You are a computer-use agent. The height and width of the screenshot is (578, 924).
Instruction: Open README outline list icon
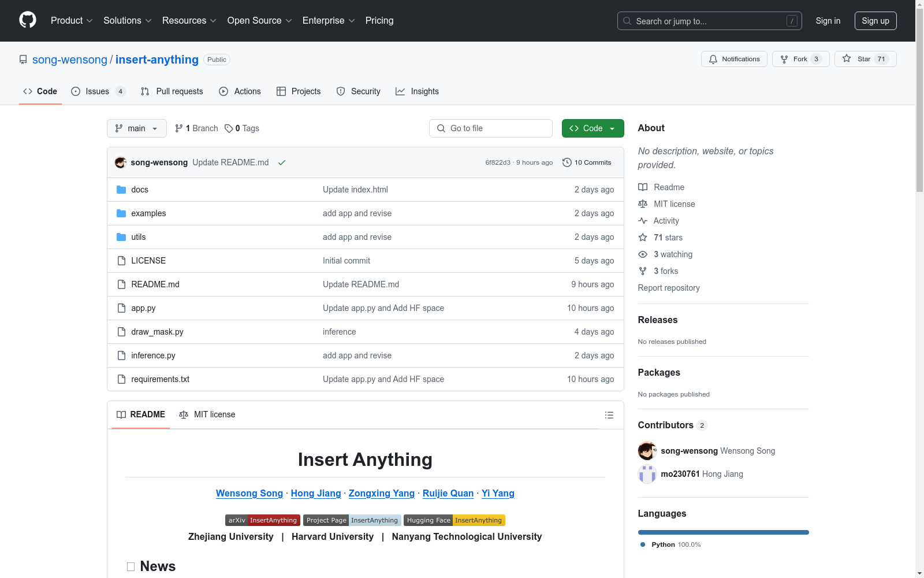coord(609,415)
